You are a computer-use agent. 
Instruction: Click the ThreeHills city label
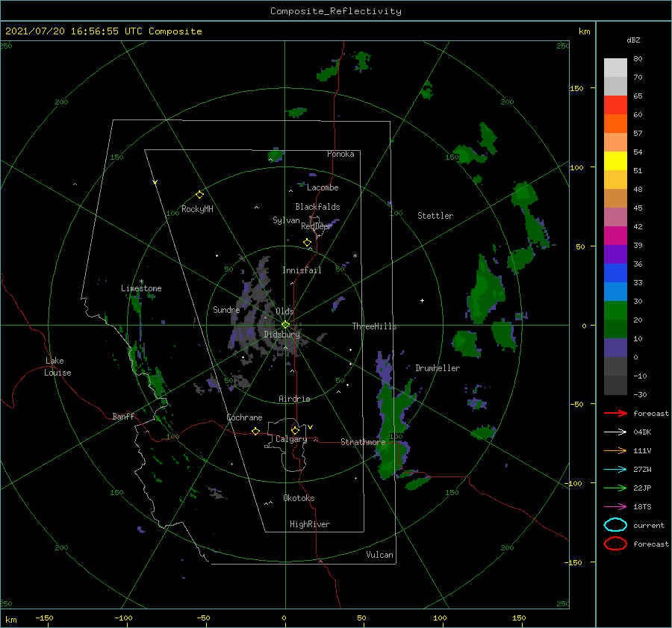375,326
